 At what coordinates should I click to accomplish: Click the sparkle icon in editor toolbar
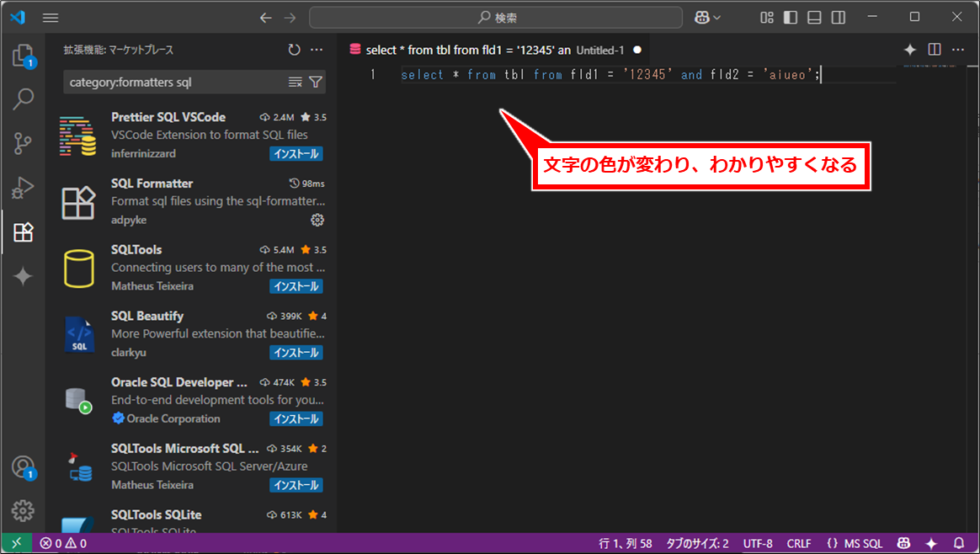pos(910,50)
